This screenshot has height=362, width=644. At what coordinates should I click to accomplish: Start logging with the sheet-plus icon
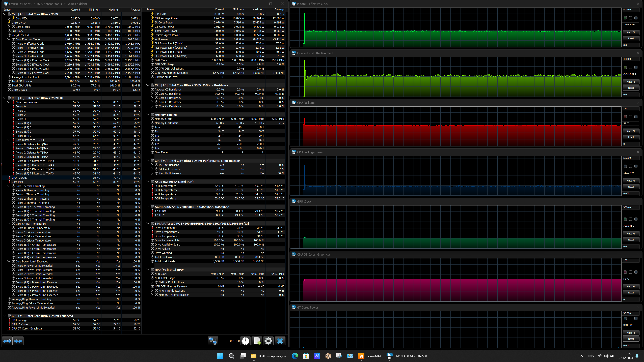coord(257,341)
